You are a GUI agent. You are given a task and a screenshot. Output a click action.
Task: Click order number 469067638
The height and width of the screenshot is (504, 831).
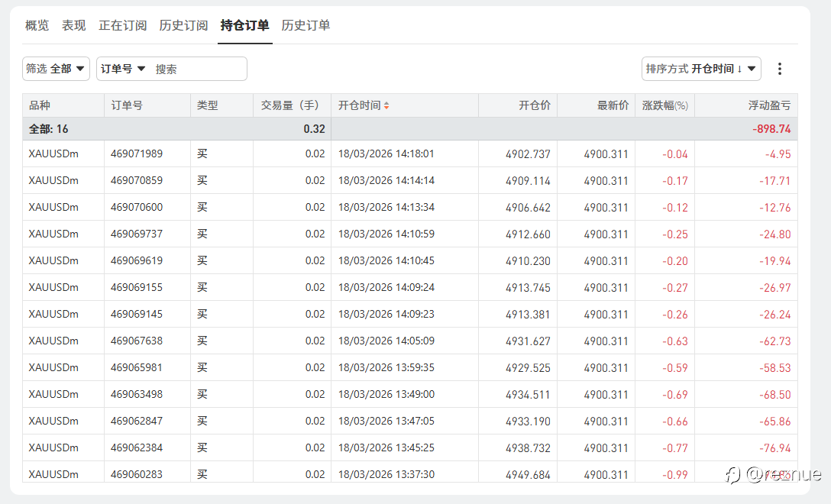coord(137,341)
